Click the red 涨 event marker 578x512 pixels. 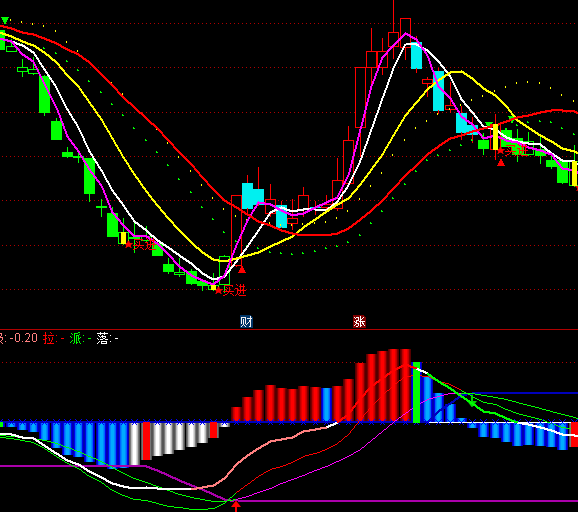pos(359,321)
